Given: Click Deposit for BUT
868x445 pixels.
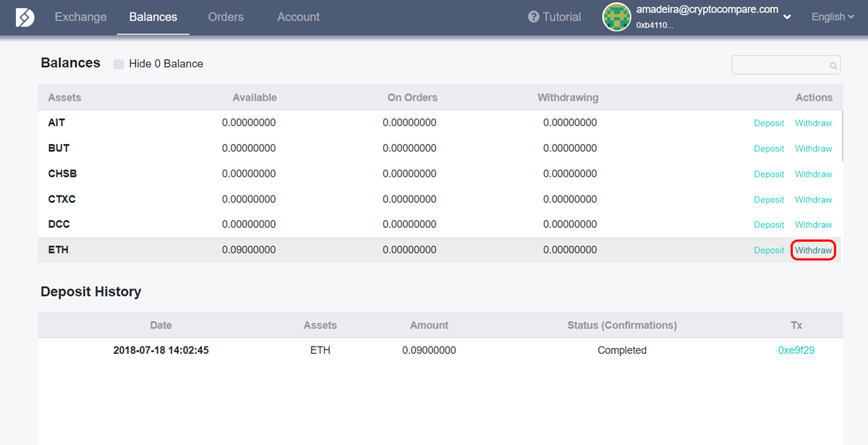Looking at the screenshot, I should click(769, 148).
